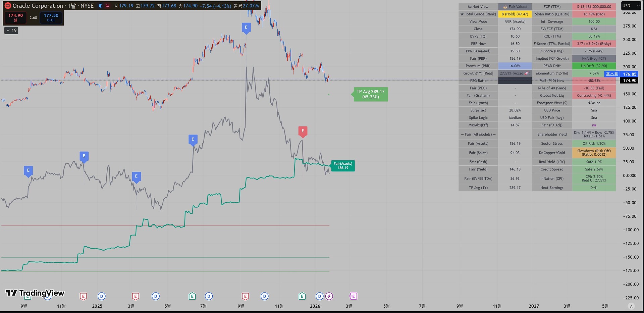Click the '16.19% (Bad)' Sloan Ratio cell
644x313 pixels.
point(594,14)
